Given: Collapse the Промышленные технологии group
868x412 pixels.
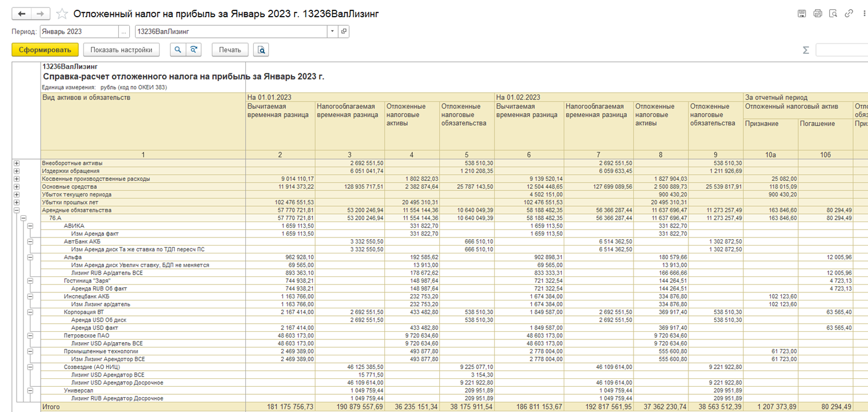Looking at the screenshot, I should pyautogui.click(x=30, y=351).
